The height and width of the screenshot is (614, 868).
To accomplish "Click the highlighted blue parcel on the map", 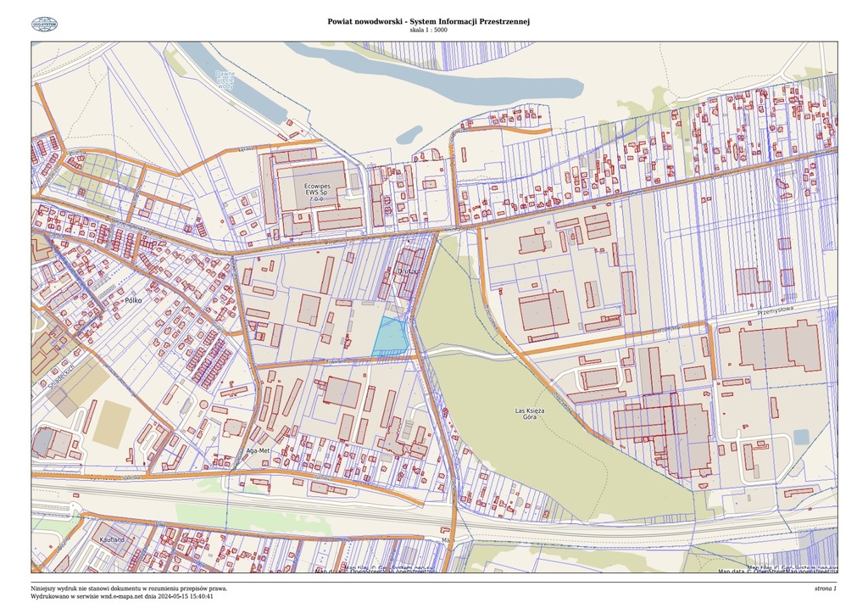I will (x=391, y=338).
